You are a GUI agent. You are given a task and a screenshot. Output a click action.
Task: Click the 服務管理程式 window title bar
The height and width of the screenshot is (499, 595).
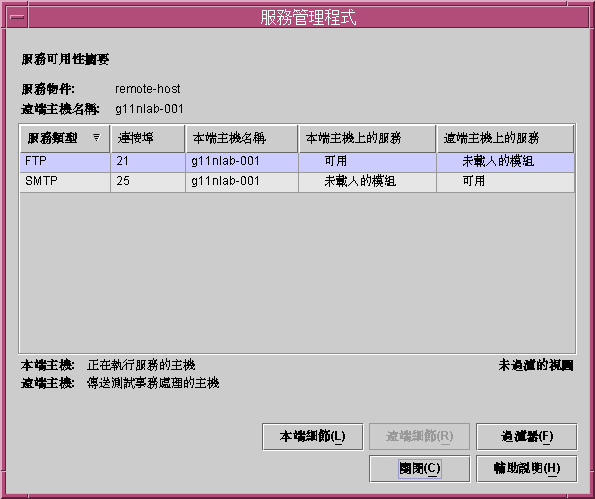click(308, 17)
